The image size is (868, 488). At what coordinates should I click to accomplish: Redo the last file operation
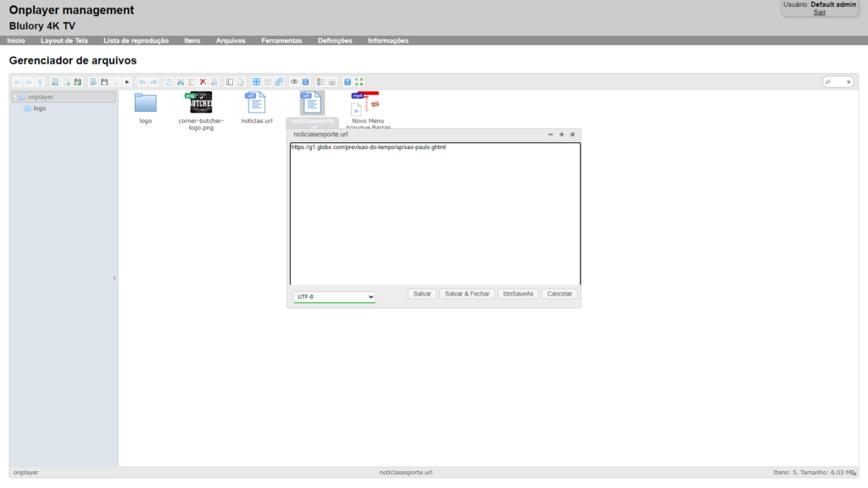click(x=154, y=82)
